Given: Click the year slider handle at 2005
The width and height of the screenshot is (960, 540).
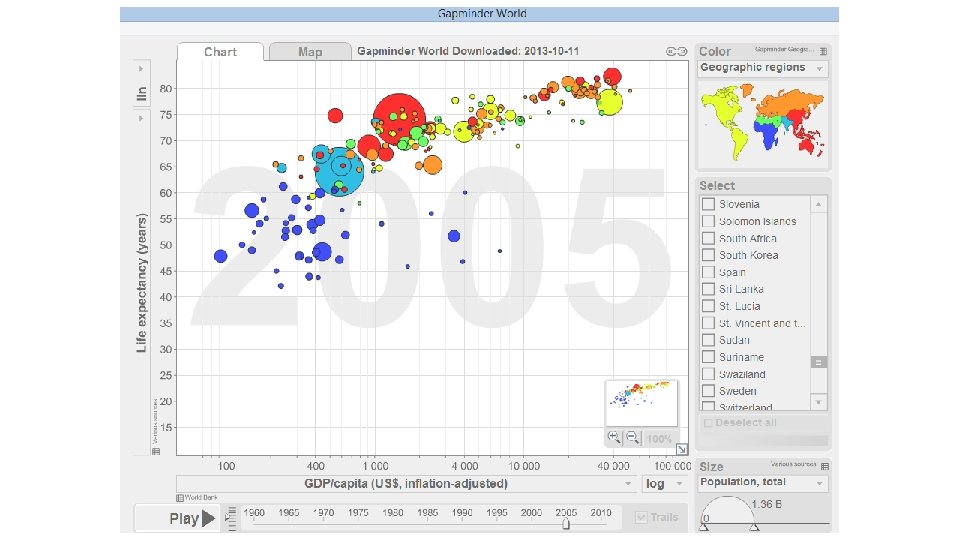Looking at the screenshot, I should pyautogui.click(x=566, y=524).
